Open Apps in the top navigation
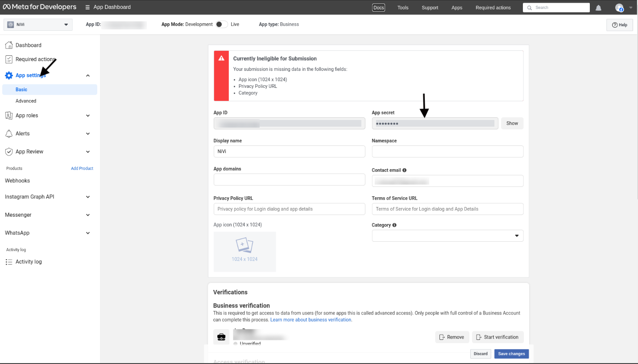638x364 pixels. (x=457, y=8)
